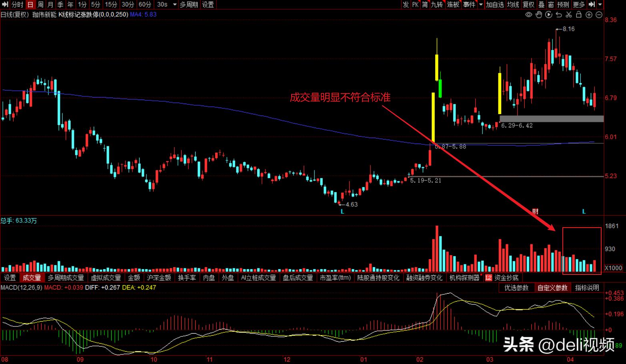The image size is (626, 364).
Task: Select the 日 daily period
Action: point(30,4)
